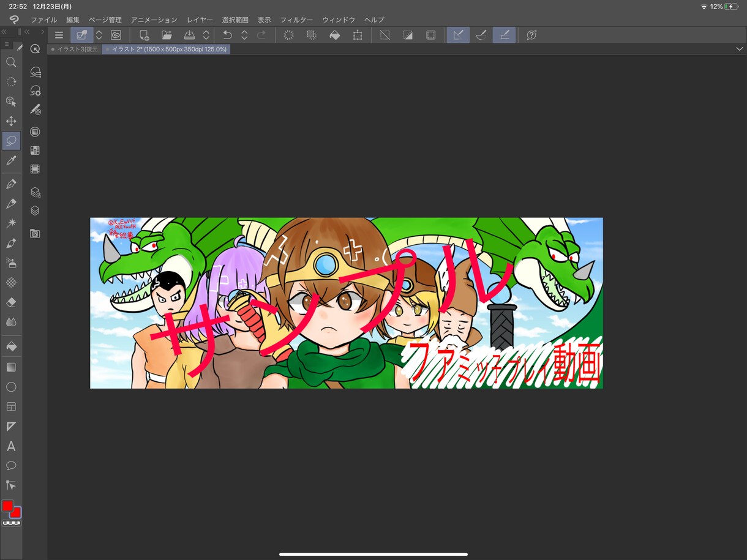Screen dimensions: 747x560
Task: Select the Fill bucket tool in tool palette
Action: [11, 346]
